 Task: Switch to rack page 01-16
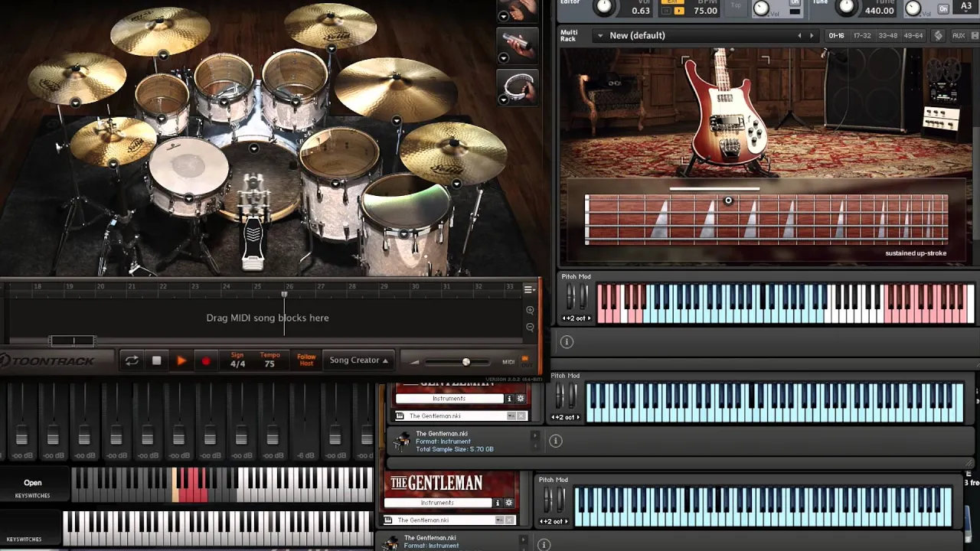(836, 35)
